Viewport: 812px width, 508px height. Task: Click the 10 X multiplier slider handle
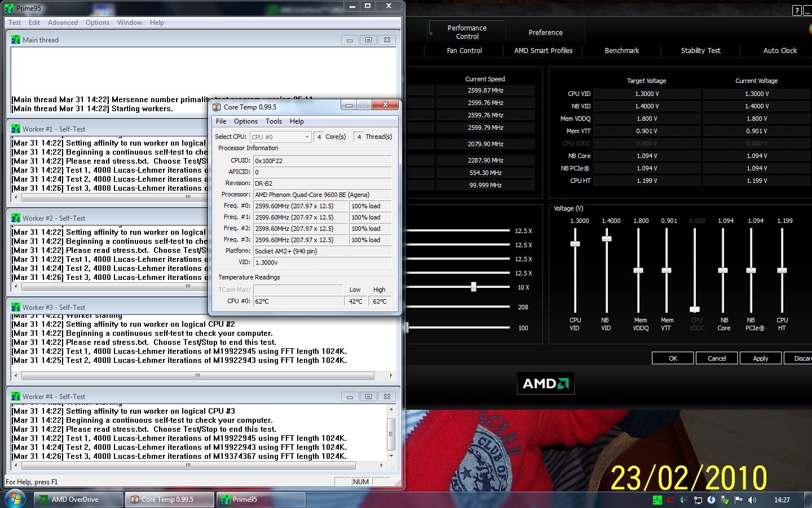click(x=474, y=287)
